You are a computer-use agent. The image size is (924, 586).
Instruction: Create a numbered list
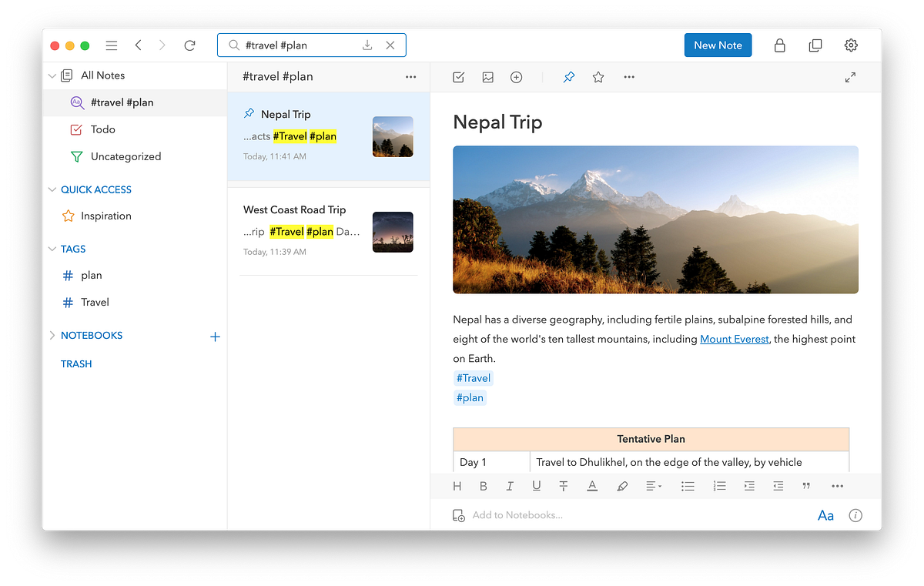(719, 486)
